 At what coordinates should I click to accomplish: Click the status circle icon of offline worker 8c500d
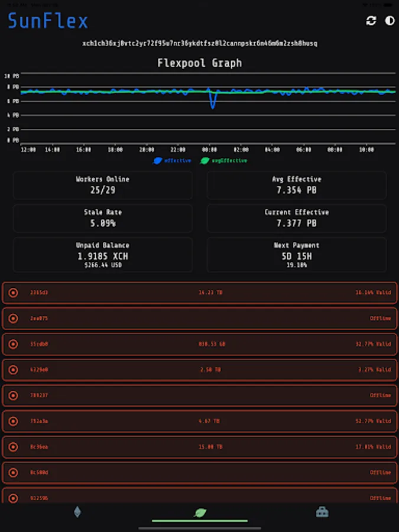13,472
